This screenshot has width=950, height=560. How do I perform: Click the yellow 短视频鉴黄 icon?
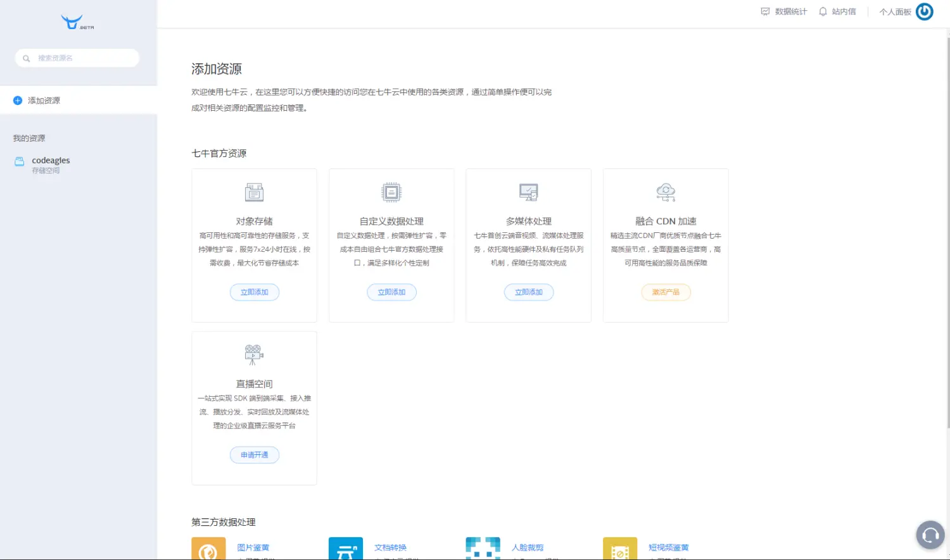pyautogui.click(x=620, y=549)
